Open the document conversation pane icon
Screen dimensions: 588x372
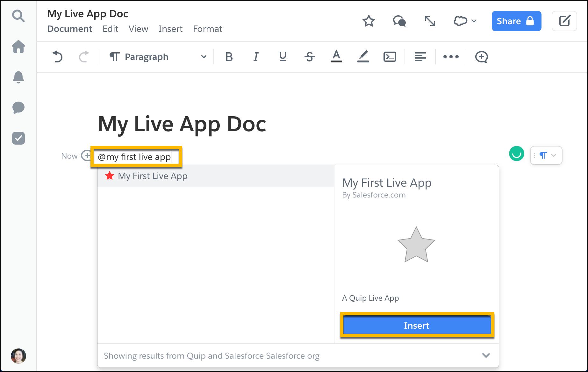tap(399, 21)
